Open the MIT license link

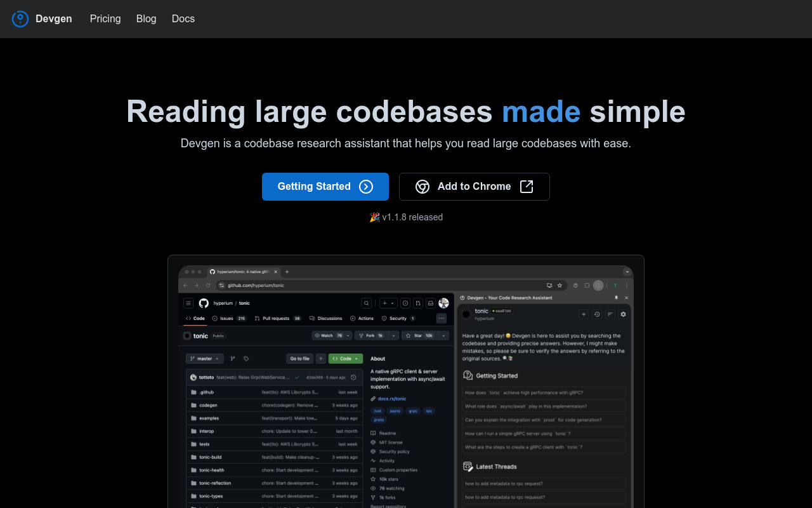391,443
